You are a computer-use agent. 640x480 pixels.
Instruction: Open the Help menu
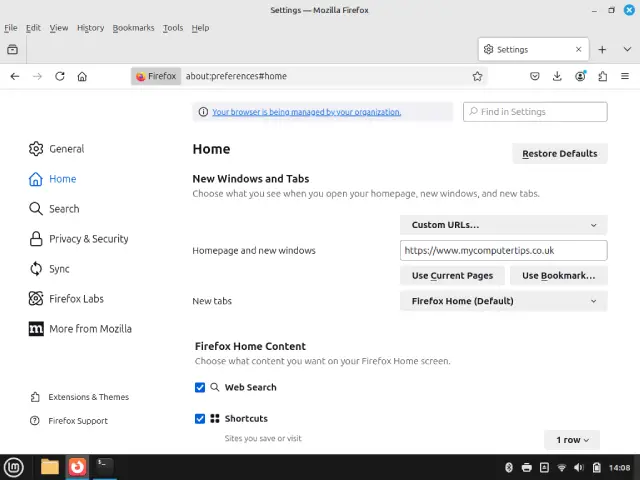pyautogui.click(x=200, y=28)
